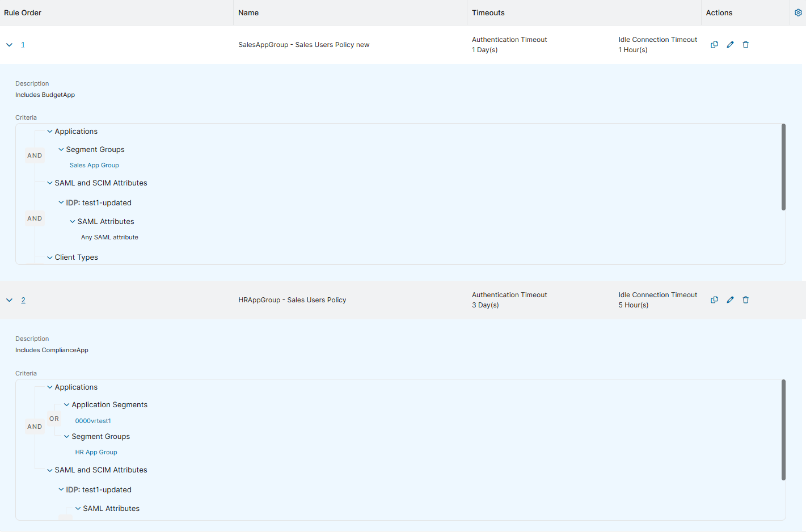
Task: Open table column settings gear
Action: tap(798, 12)
